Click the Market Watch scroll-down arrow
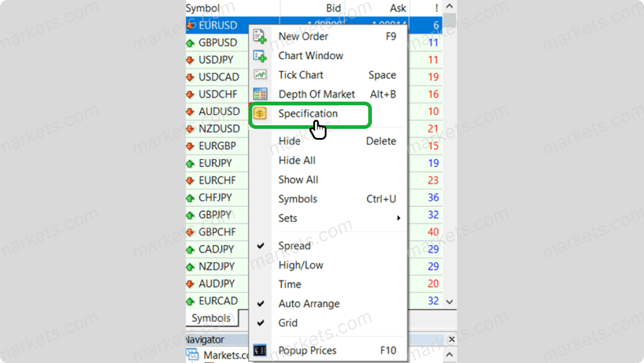This screenshot has height=363, width=644. coord(449,301)
